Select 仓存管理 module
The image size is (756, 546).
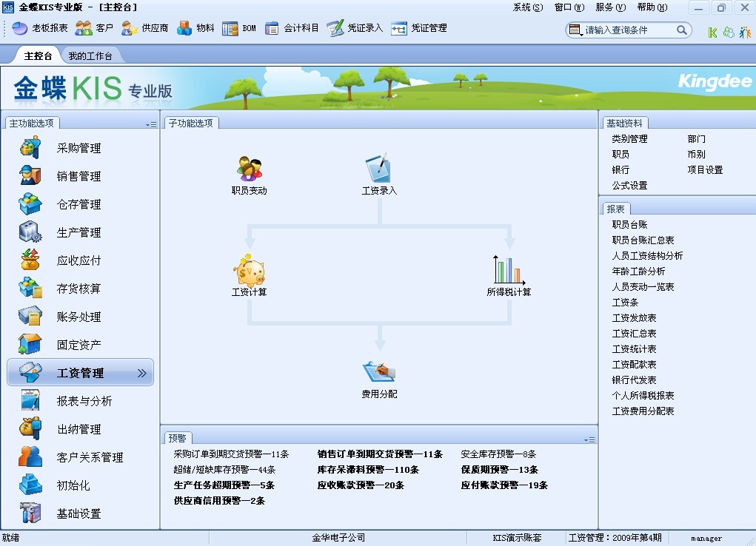[80, 204]
